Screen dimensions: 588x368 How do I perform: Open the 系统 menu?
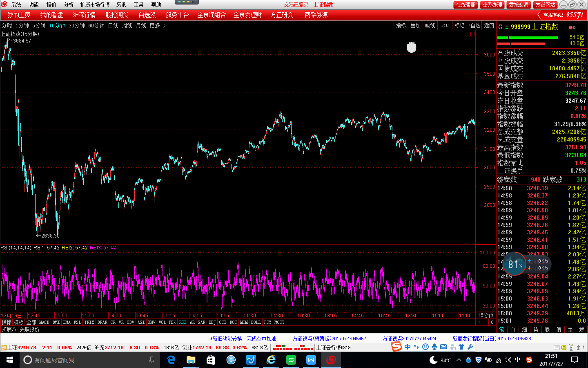[16, 4]
